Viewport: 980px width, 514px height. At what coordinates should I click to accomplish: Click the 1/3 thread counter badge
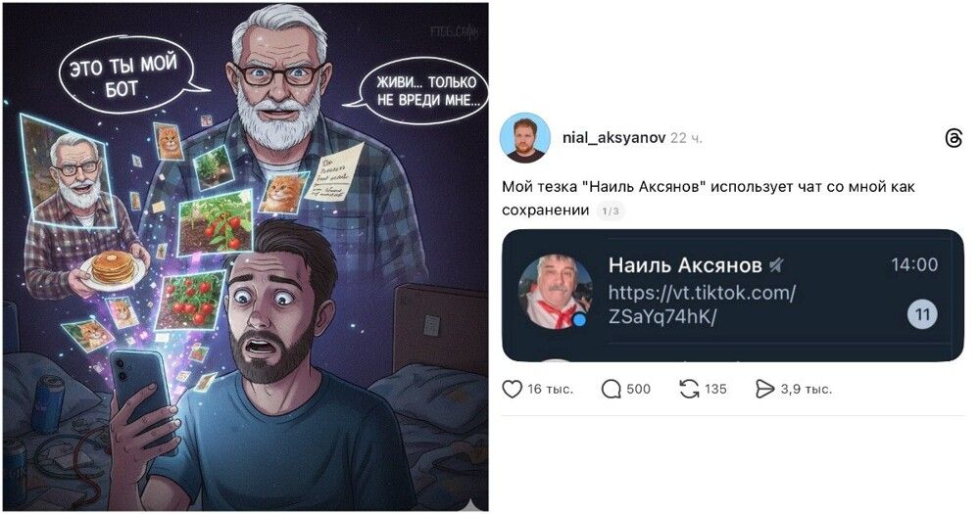pos(610,211)
